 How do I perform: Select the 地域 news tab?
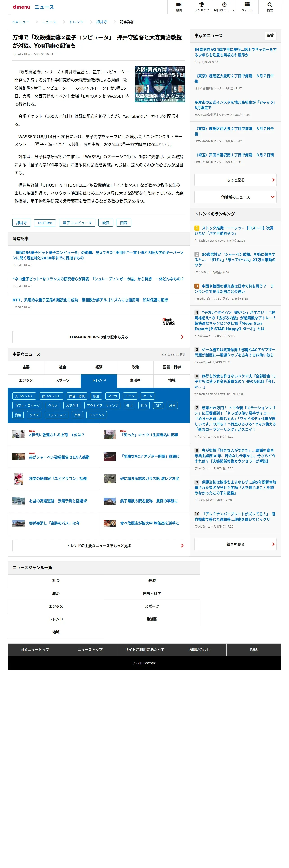172,380
